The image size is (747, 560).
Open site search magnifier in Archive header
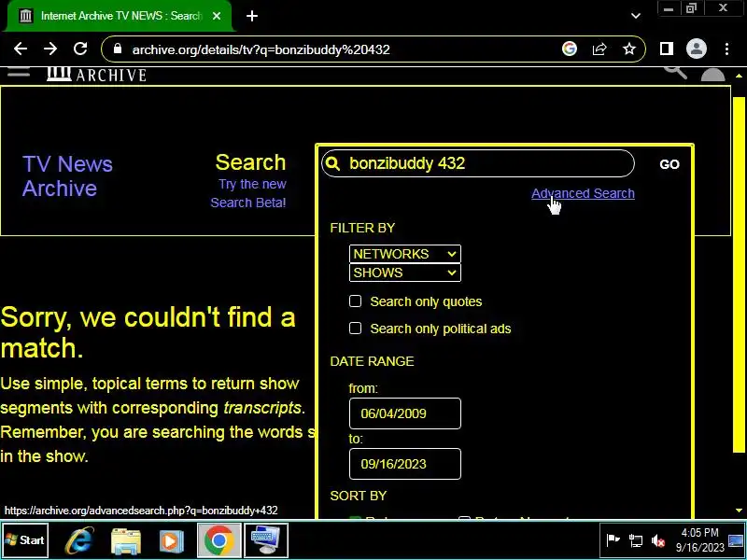675,73
